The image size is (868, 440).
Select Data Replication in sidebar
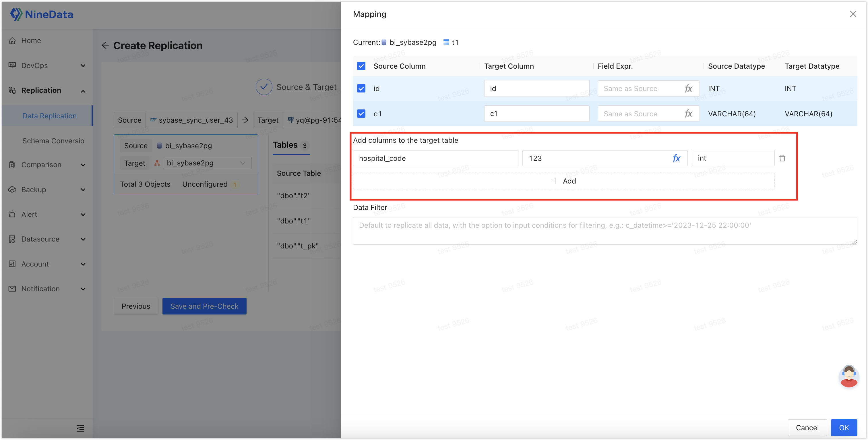[x=47, y=116]
